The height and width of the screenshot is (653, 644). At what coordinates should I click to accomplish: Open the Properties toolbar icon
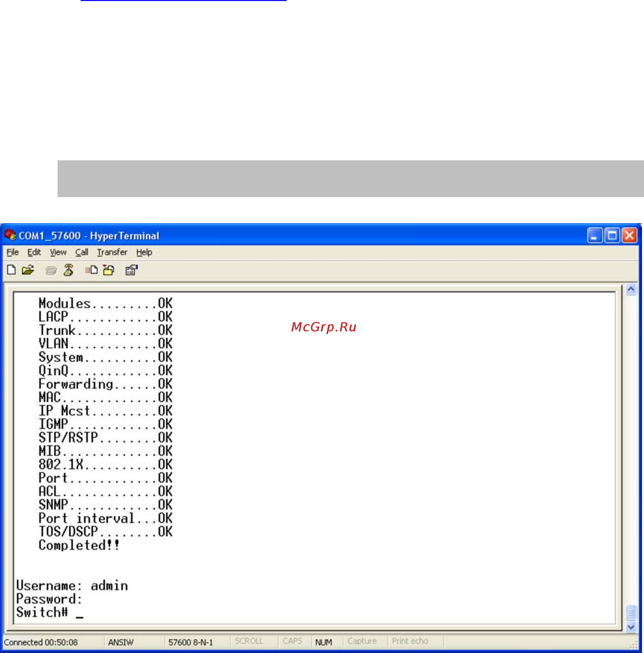(131, 270)
